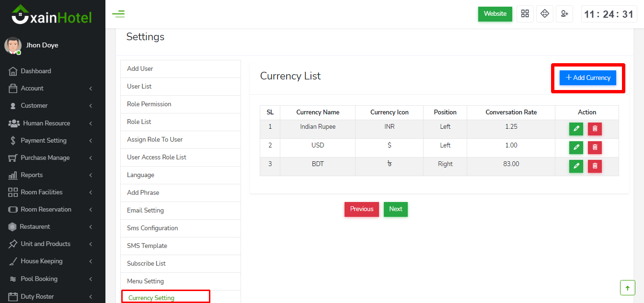Click the scroll-to-top arrow button
This screenshot has width=644, height=303.
click(627, 288)
